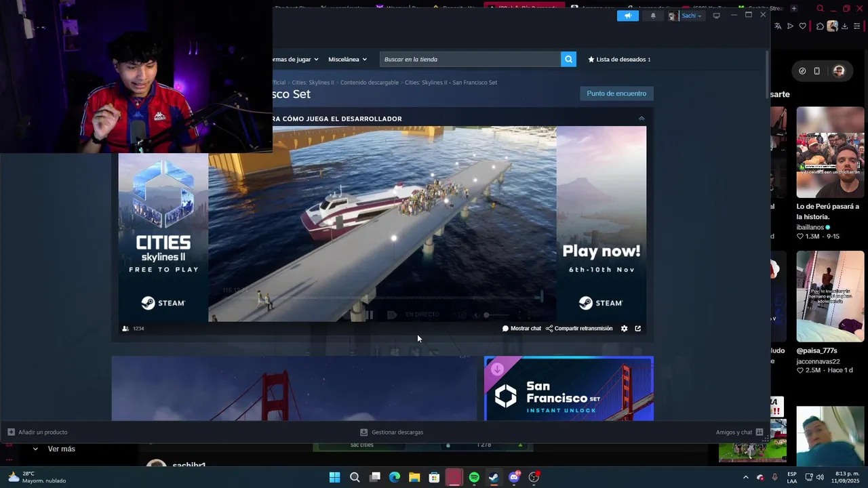Launch Microsoft Edge from taskbar
Screen dimensions: 868x488
[395, 477]
